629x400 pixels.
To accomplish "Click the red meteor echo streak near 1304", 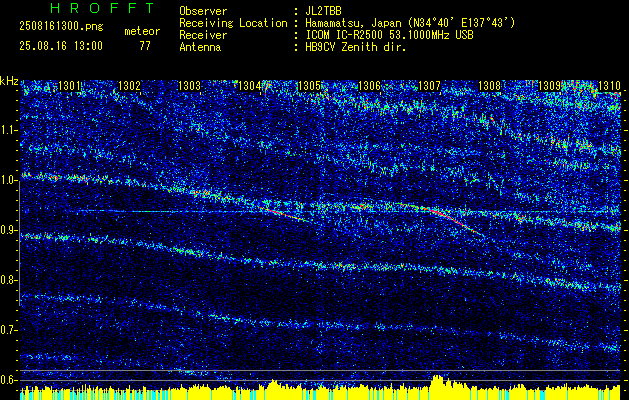I will point(285,214).
